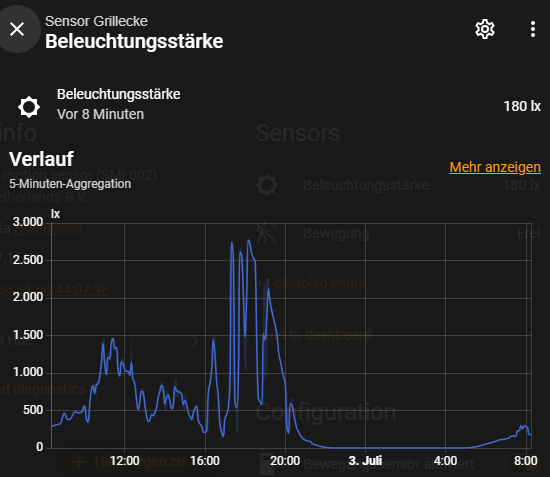Select the 3. Juli date marker
550x477 pixels.
coord(365,461)
